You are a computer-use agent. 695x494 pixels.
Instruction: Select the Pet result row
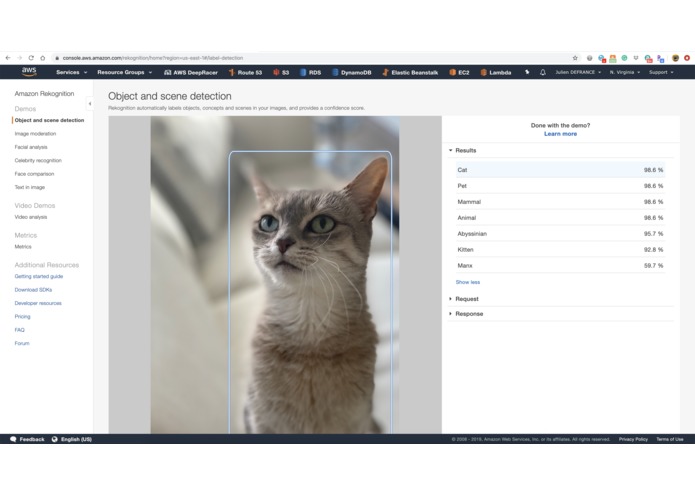click(560, 186)
